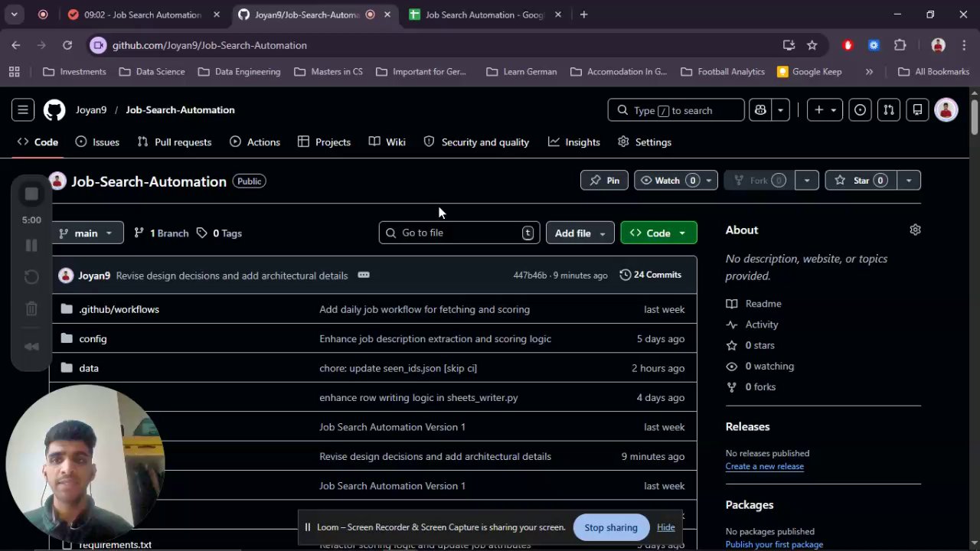Show more bookmarks with the chevron
The width and height of the screenshot is (980, 551).
pos(869,72)
